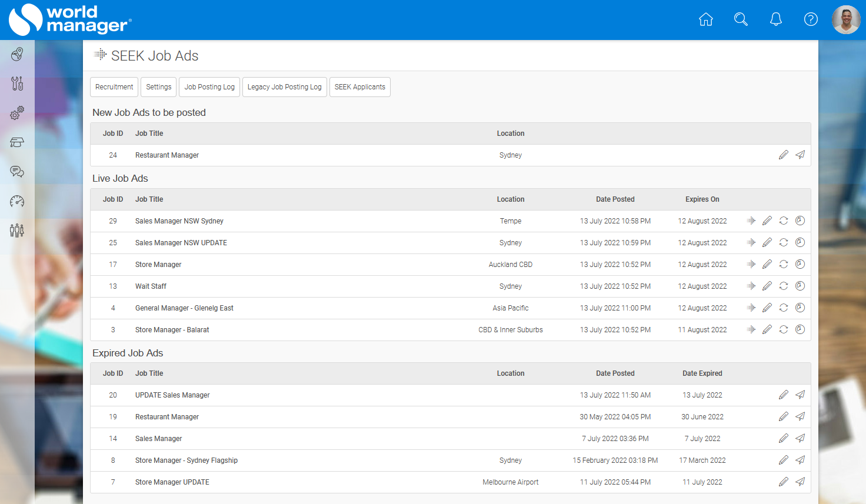Open the user profile avatar

click(846, 19)
